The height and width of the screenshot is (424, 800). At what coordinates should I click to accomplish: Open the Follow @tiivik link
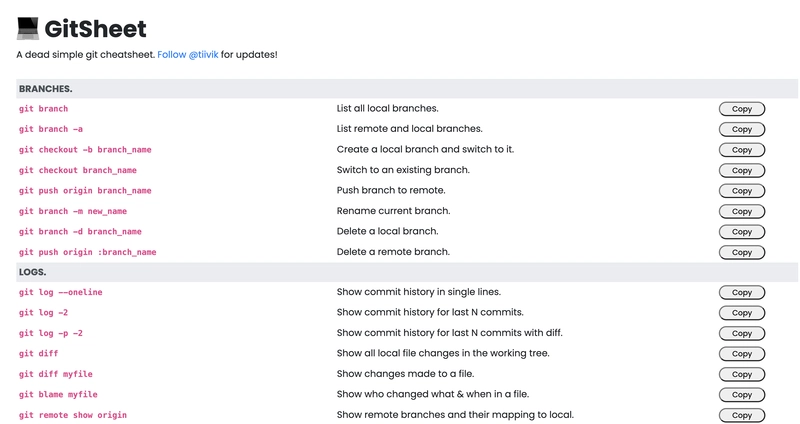[x=188, y=55]
